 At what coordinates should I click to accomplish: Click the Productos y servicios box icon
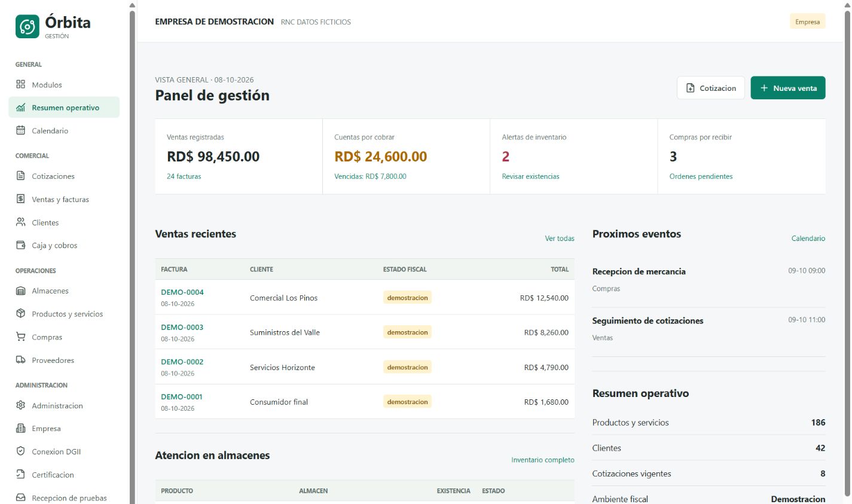[x=20, y=314]
